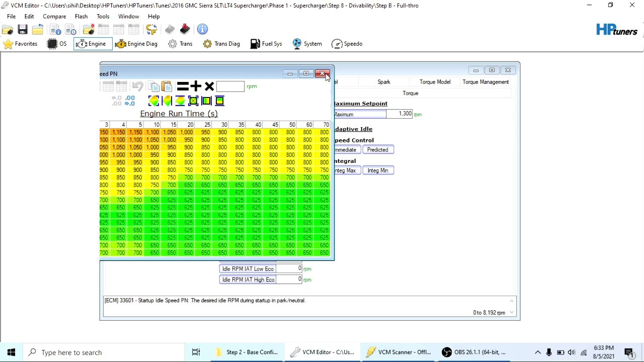Screen dimensions: 644x362
Task: Click the Idle RPM IAT Low Eco label
Action: click(x=248, y=269)
